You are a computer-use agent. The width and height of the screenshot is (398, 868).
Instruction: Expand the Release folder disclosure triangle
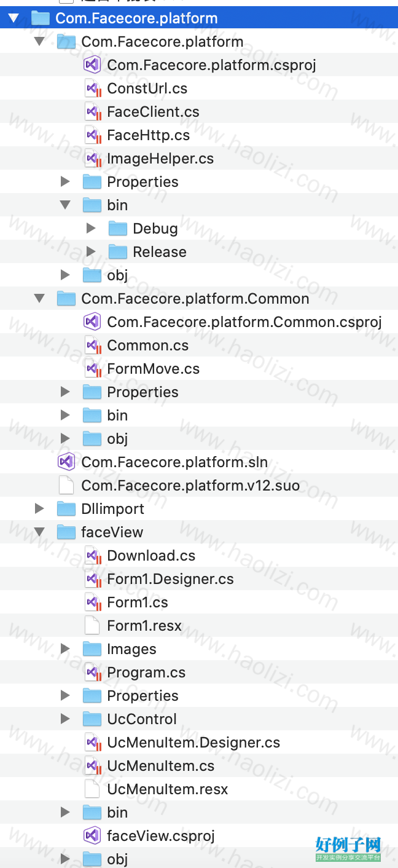click(91, 251)
